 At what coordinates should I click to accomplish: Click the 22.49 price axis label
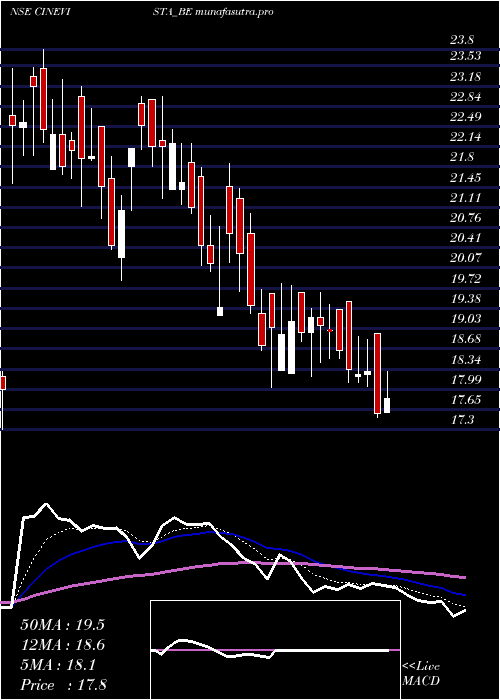[465, 117]
